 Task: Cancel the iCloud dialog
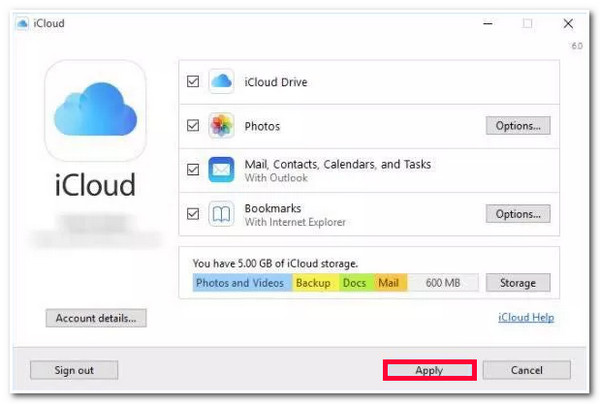click(x=527, y=370)
